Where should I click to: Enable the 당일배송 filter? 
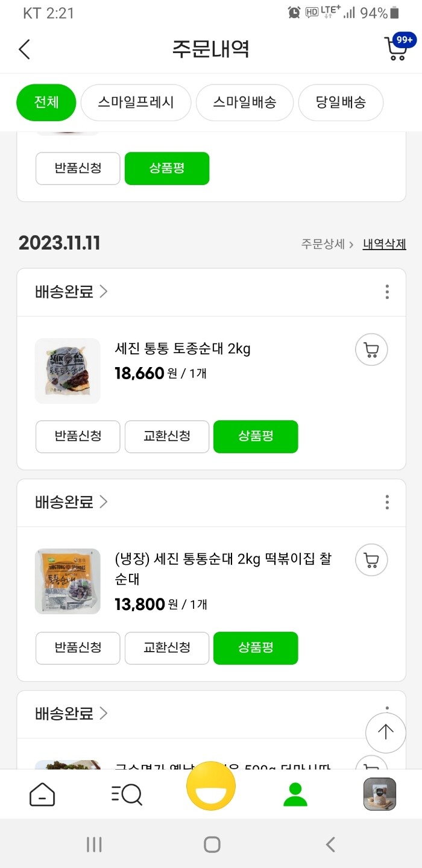(341, 102)
